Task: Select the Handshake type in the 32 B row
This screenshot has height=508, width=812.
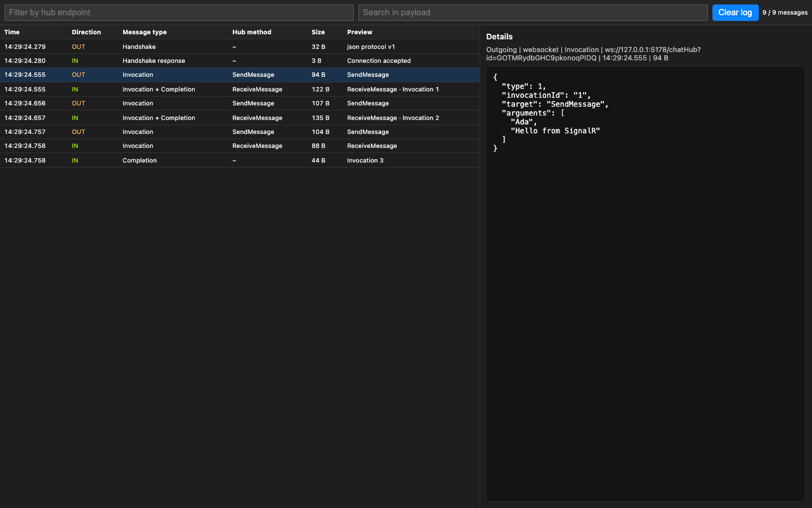Action: click(x=139, y=47)
